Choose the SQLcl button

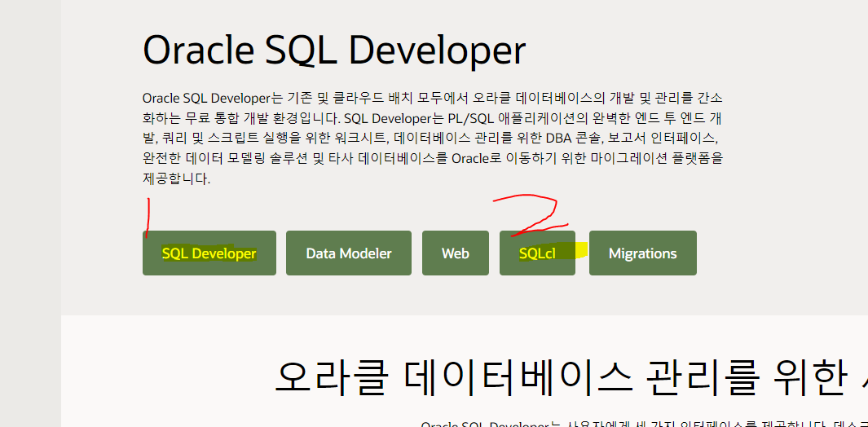538,253
